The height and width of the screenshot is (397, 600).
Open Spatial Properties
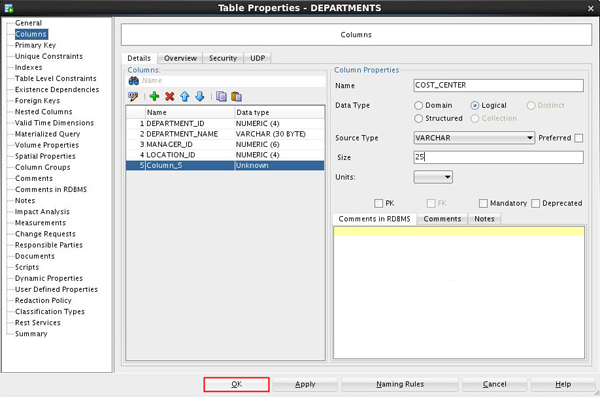pos(45,156)
